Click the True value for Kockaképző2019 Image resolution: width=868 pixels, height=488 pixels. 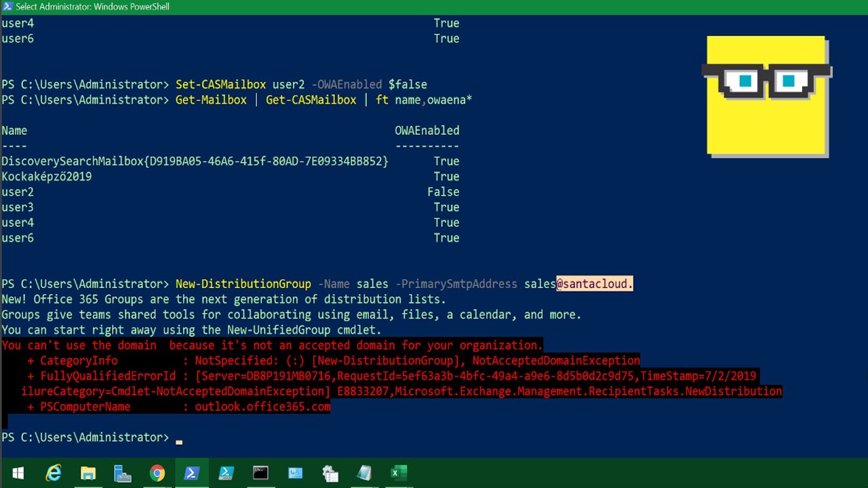pos(446,177)
